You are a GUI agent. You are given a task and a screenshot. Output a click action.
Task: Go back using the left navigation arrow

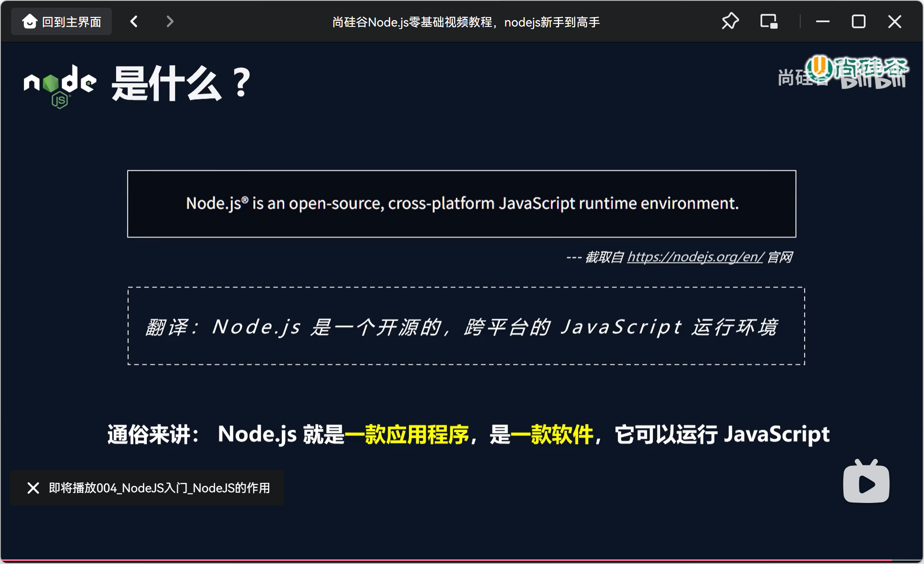pos(134,21)
